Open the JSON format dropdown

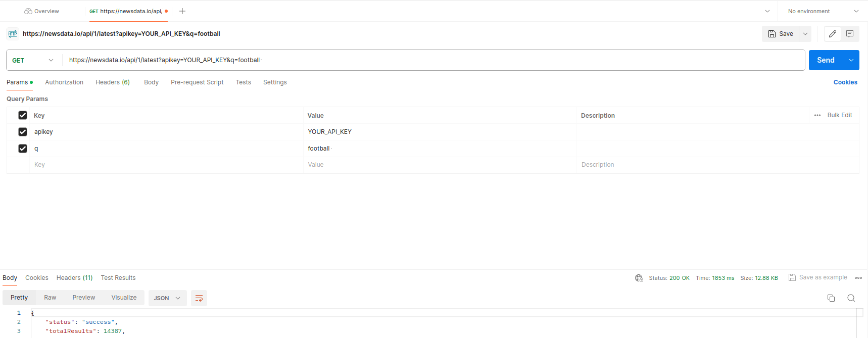click(x=167, y=298)
